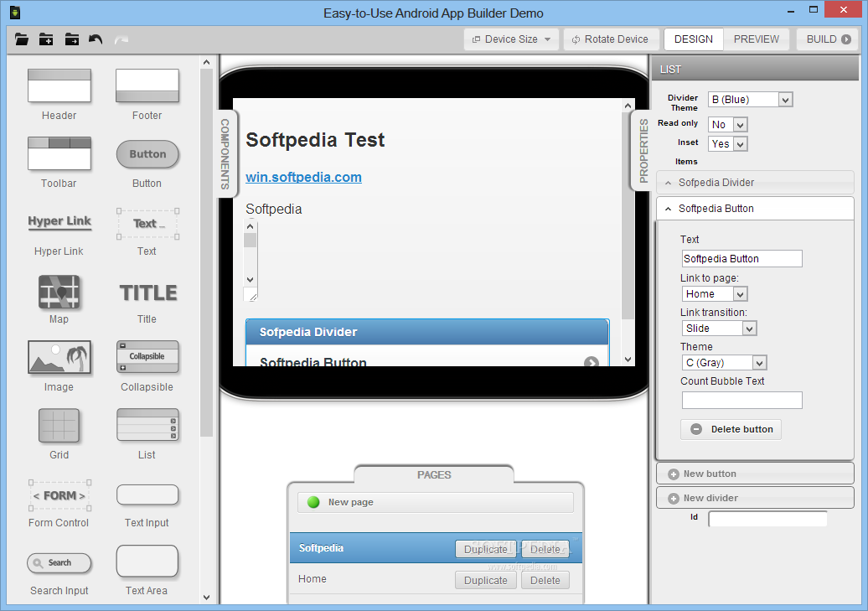Add a New button to the list
This screenshot has height=611, width=868.
coord(755,474)
